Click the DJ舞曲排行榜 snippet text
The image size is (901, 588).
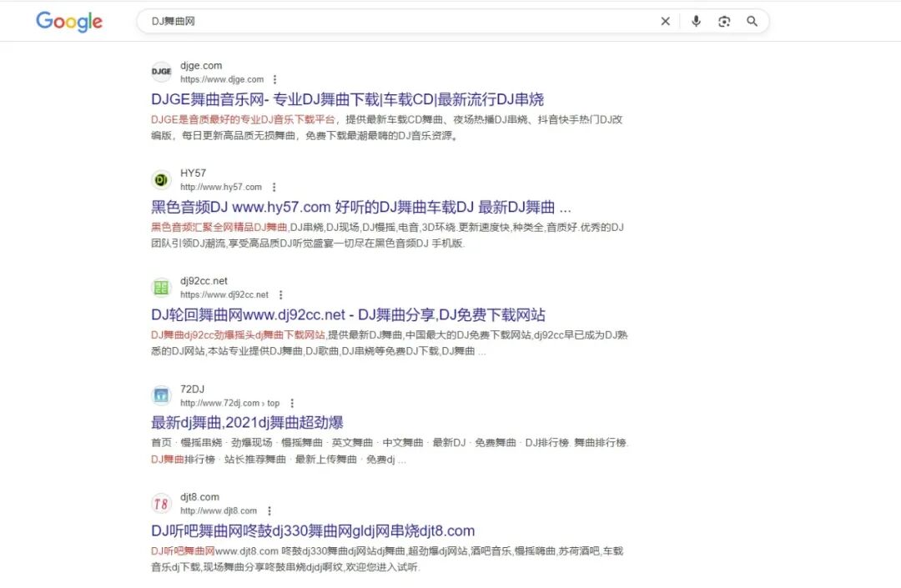183,460
